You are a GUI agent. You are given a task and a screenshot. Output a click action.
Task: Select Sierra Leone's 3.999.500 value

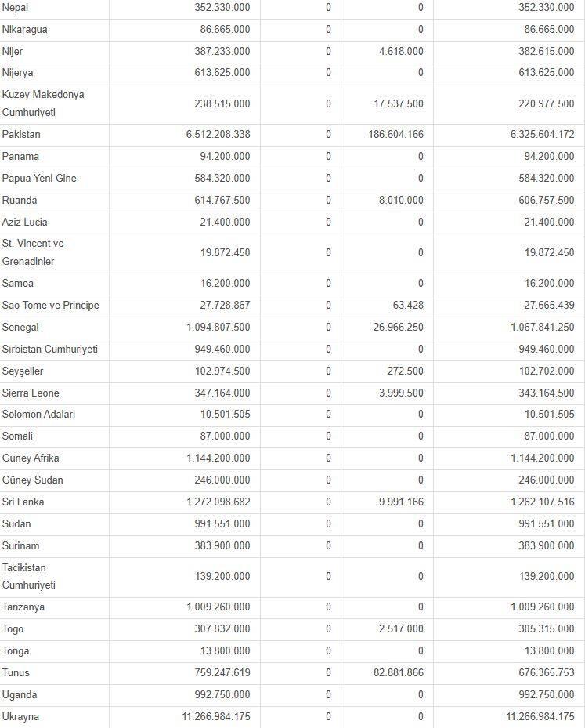(x=401, y=393)
